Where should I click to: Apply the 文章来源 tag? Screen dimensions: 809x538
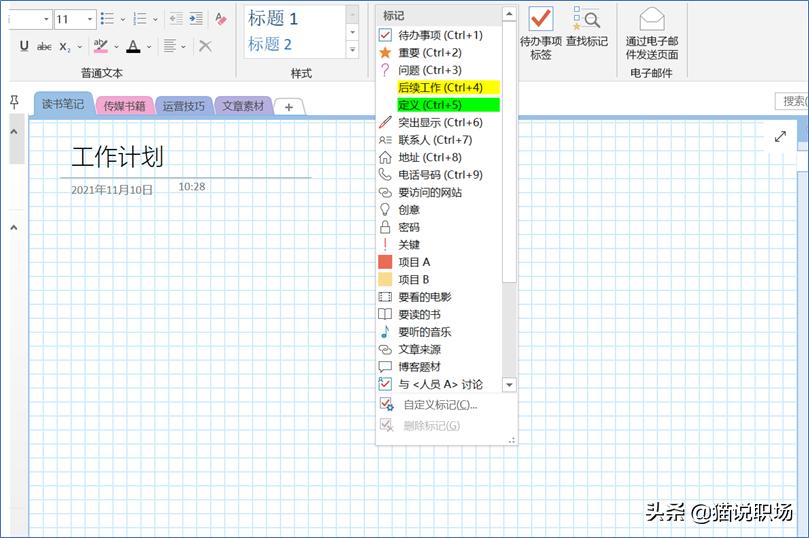[x=439, y=350]
